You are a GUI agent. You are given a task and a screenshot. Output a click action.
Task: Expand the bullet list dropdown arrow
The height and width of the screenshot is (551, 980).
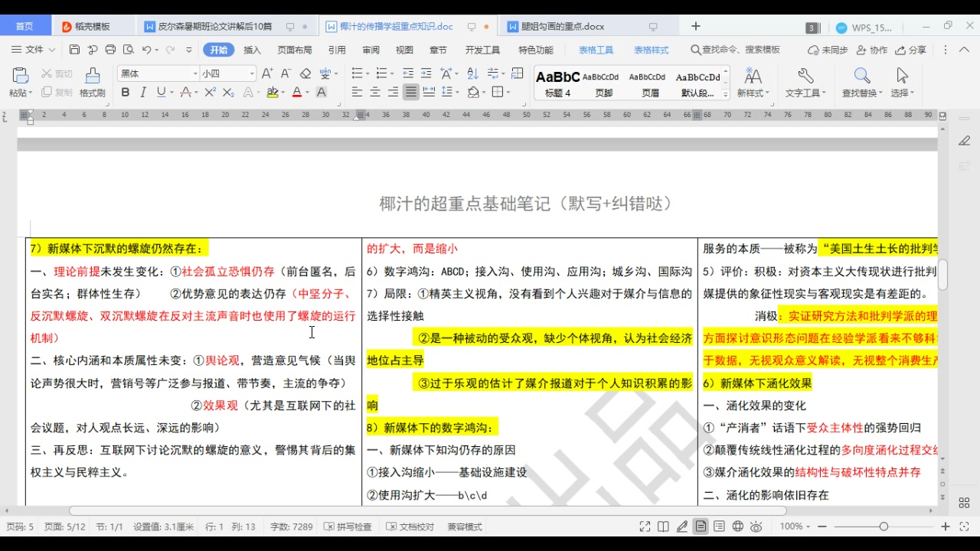[x=367, y=73]
